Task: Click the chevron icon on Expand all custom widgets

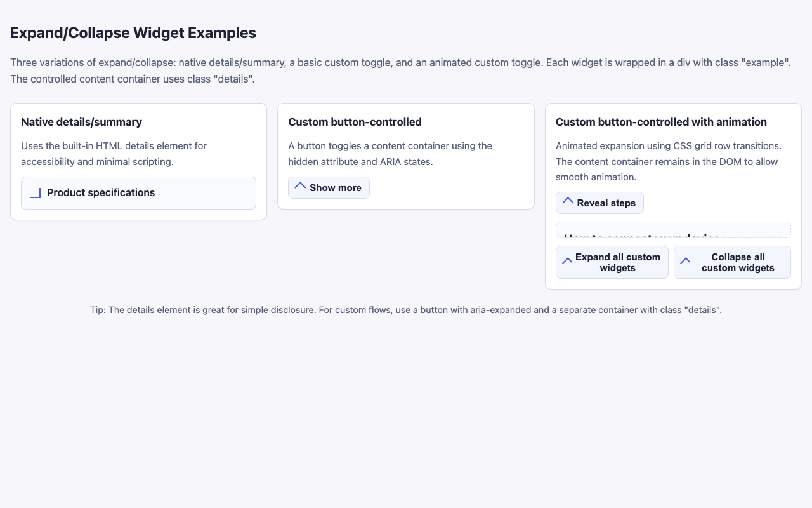Action: point(565,260)
